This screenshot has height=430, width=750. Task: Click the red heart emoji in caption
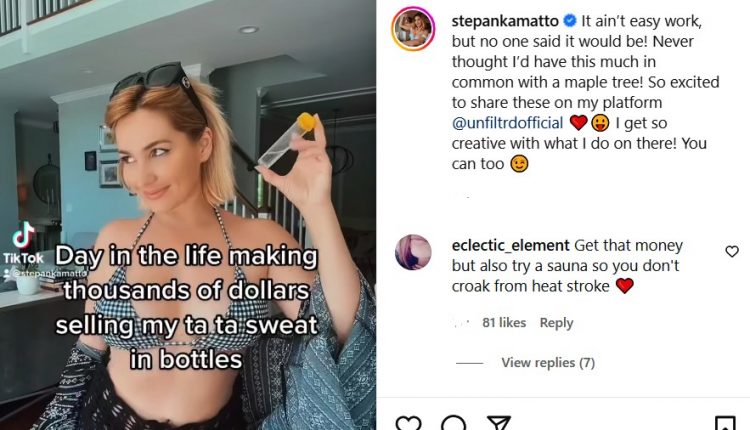[578, 123]
